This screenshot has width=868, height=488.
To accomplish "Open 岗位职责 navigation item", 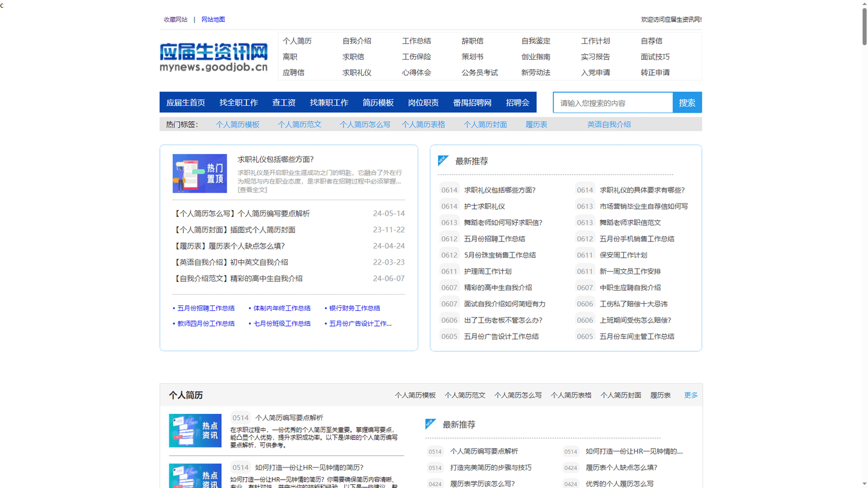I will 423,102.
